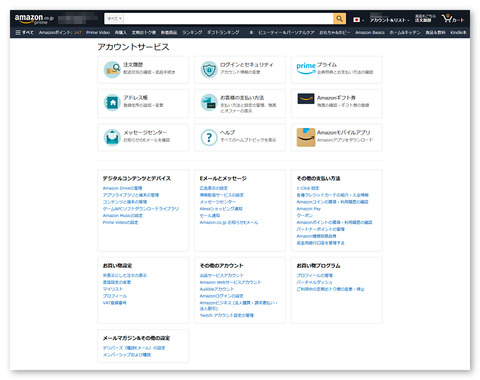Image resolution: width=480 pixels, height=380 pixels.
Task: Click the メッセージセンター envelope icon
Action: click(112, 137)
